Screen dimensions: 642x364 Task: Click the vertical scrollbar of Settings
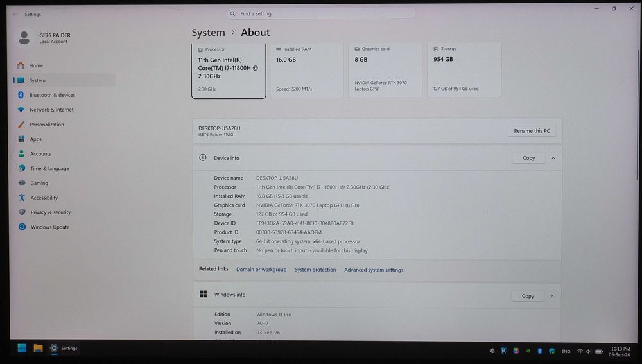coord(637,115)
